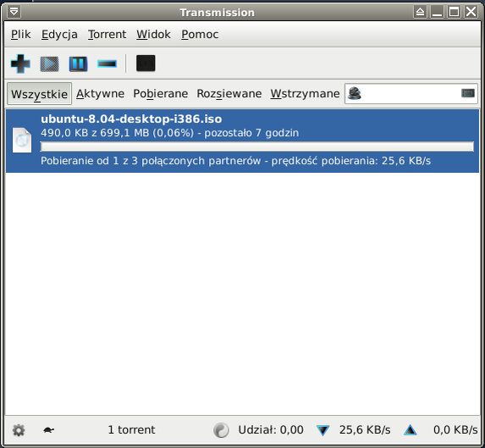Open the search filter type icon
Image resolution: width=485 pixels, height=448 pixels.
tap(355, 93)
